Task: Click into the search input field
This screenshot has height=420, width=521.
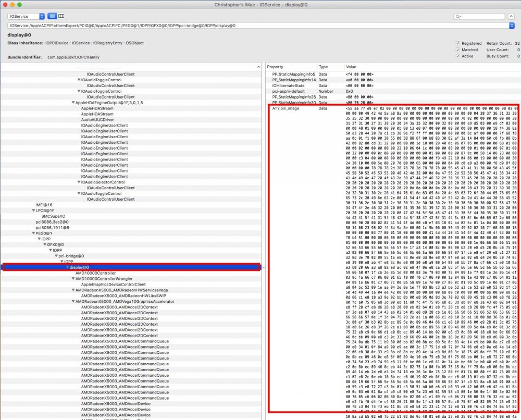Action: (479, 17)
